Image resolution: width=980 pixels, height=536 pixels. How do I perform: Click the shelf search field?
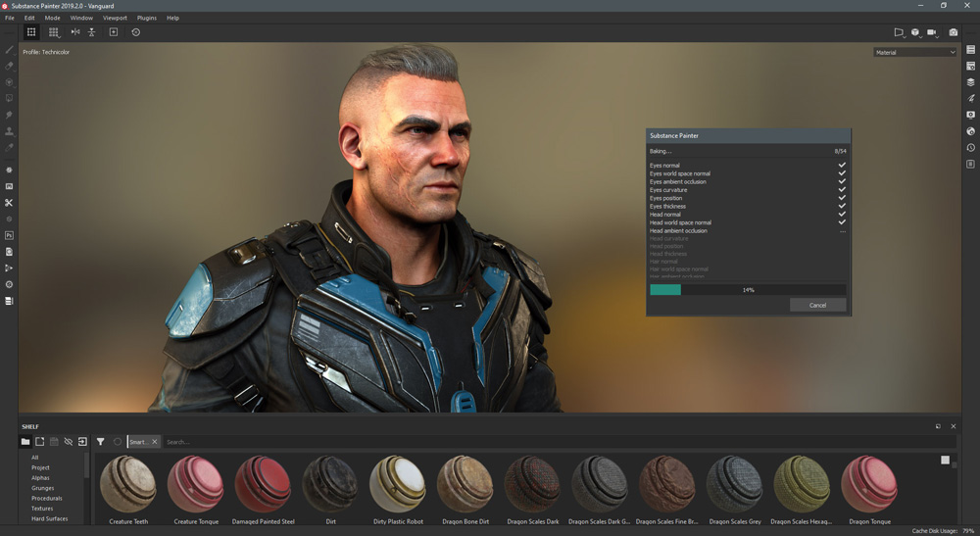[x=560, y=442]
